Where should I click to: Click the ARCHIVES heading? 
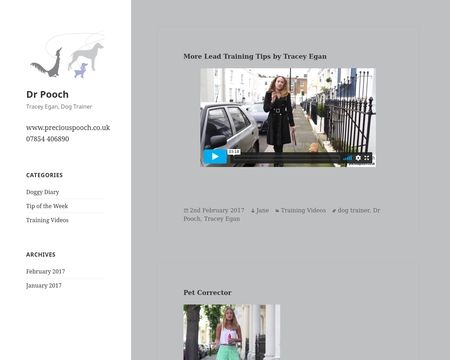[x=41, y=254]
